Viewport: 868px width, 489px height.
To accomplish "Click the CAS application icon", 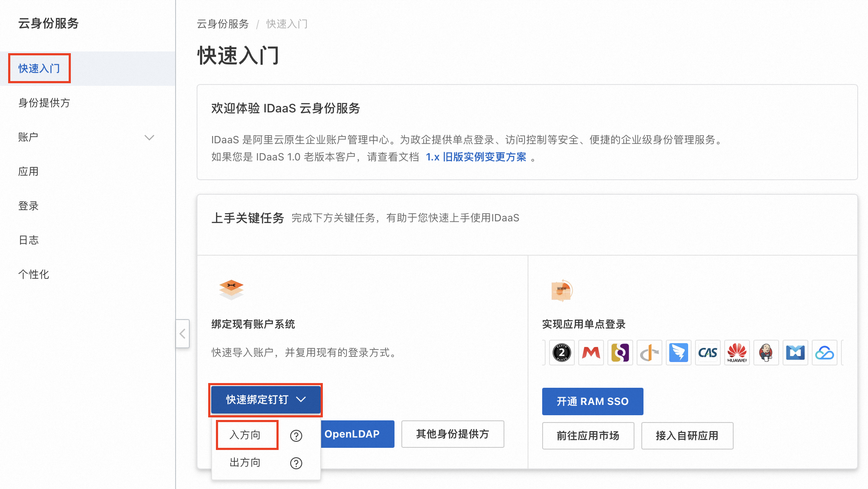I will (x=707, y=353).
